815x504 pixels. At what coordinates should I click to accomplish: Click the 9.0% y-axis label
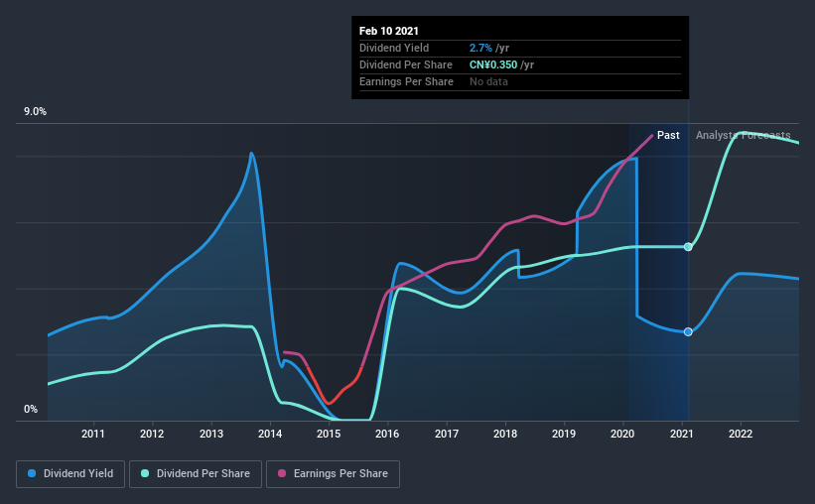pos(35,112)
